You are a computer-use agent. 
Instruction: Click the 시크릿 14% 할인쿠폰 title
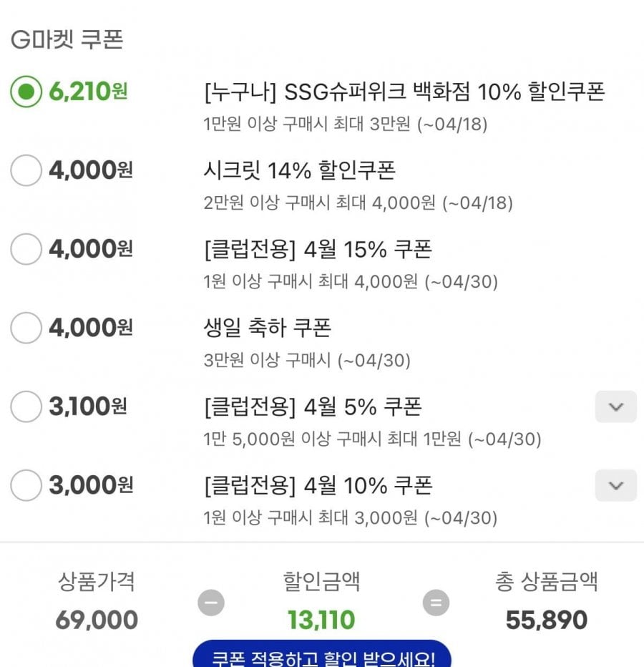[x=299, y=171]
